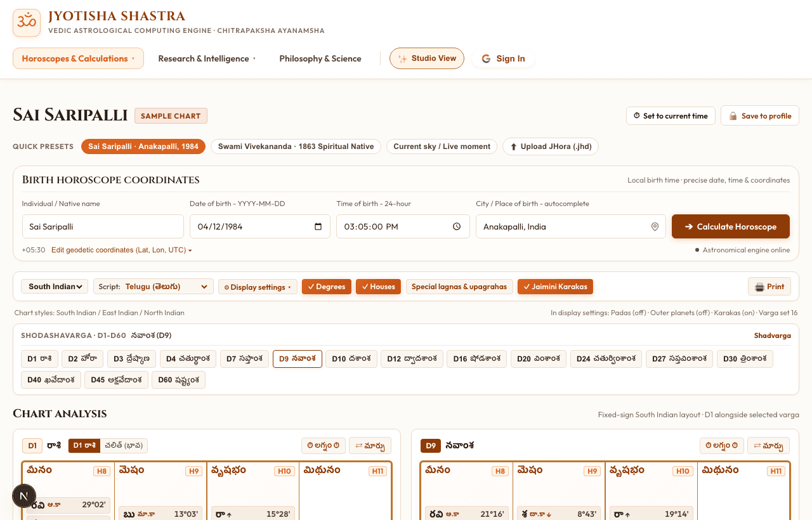
Task: Click the lock icon on Save to profile
Action: tap(733, 116)
